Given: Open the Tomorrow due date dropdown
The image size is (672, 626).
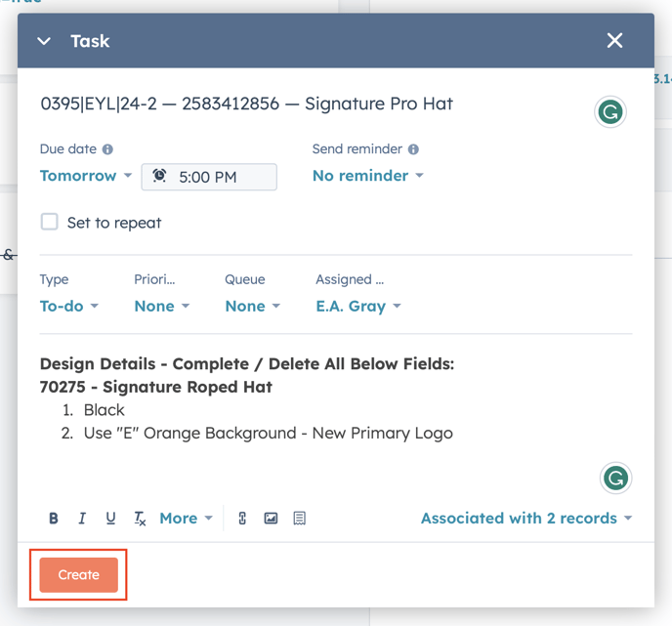Looking at the screenshot, I should (x=85, y=176).
